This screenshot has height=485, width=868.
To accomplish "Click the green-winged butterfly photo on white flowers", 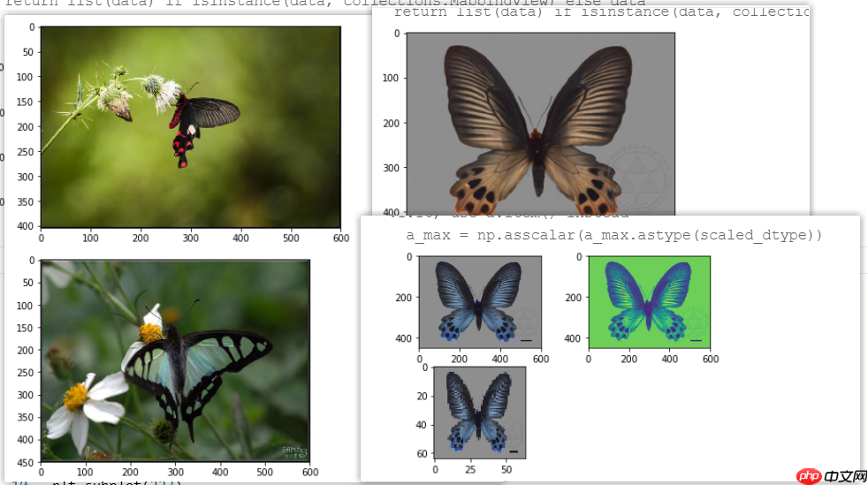I will 176,360.
